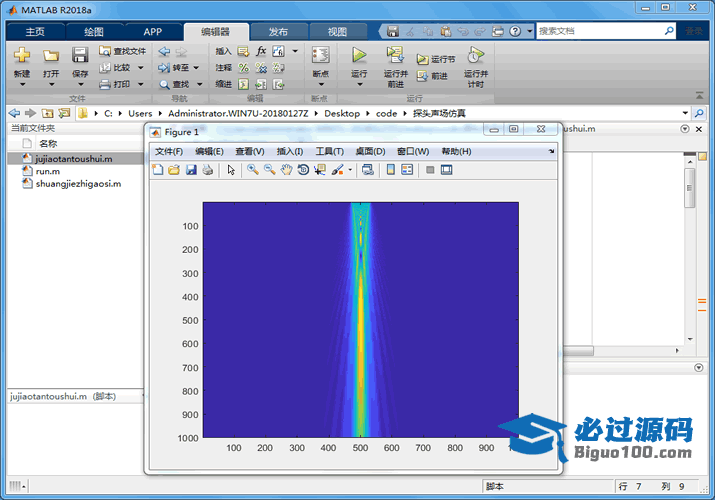Open the dropdown arrow under 新建
715x500 pixels.
coord(22,84)
